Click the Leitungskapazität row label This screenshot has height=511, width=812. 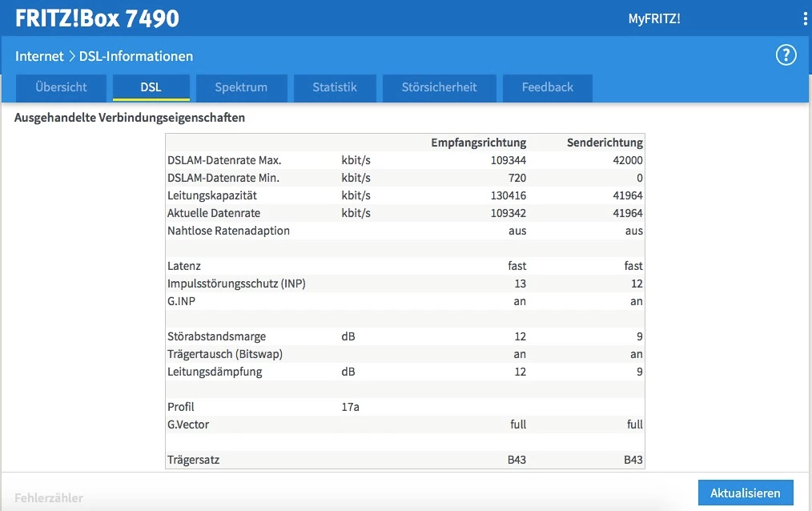click(x=211, y=195)
